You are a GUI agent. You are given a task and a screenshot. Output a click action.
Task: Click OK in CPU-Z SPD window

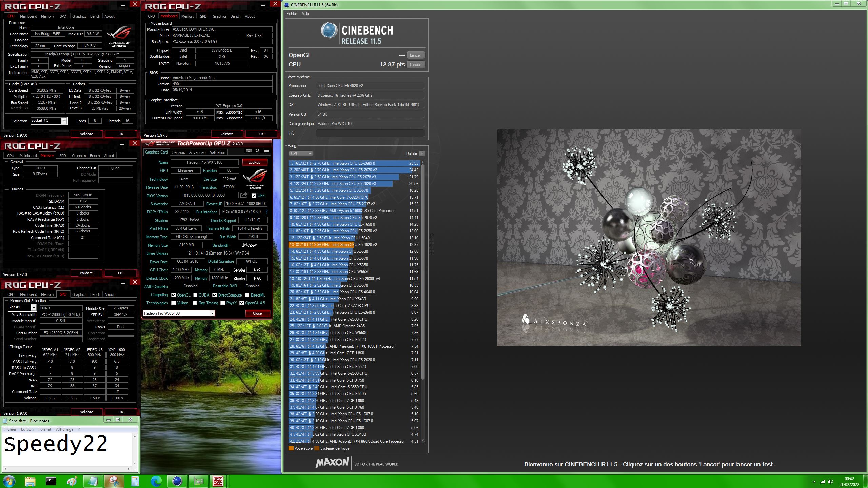[x=121, y=412]
